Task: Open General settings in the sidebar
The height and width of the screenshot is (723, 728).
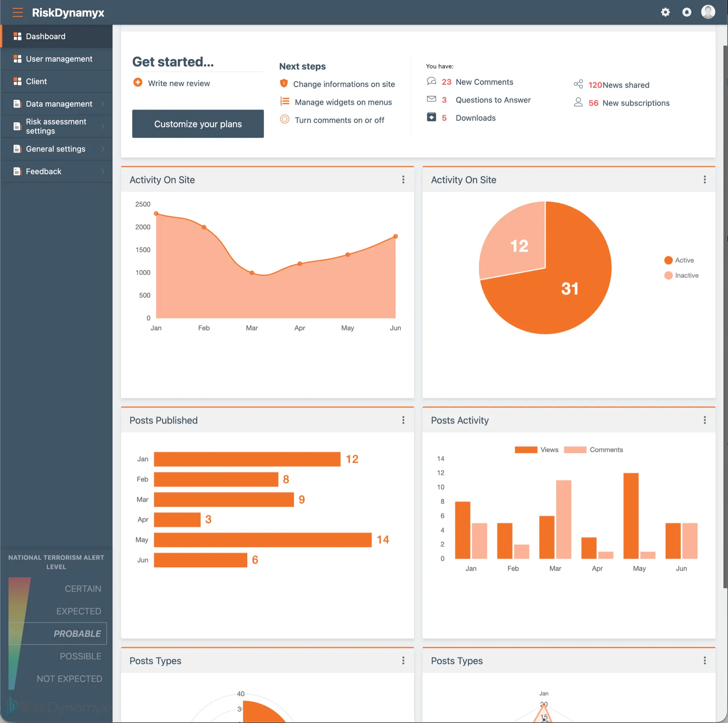Action: [x=57, y=149]
